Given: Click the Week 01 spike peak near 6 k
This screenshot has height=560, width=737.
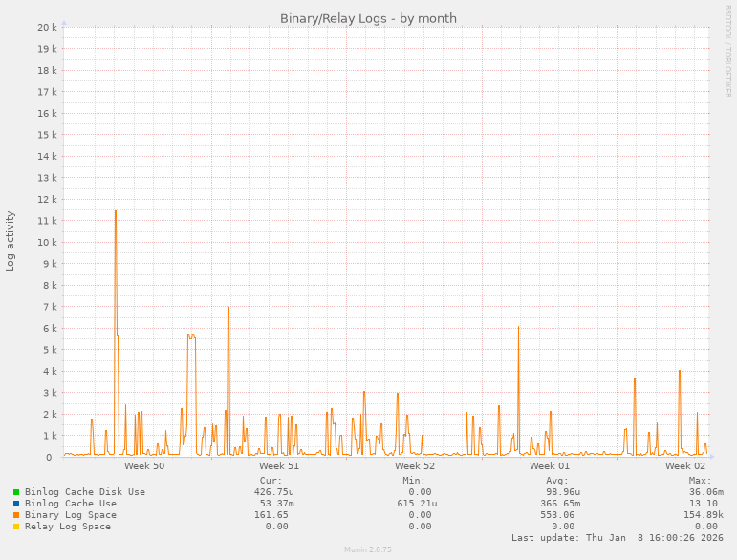Looking at the screenshot, I should (x=518, y=327).
